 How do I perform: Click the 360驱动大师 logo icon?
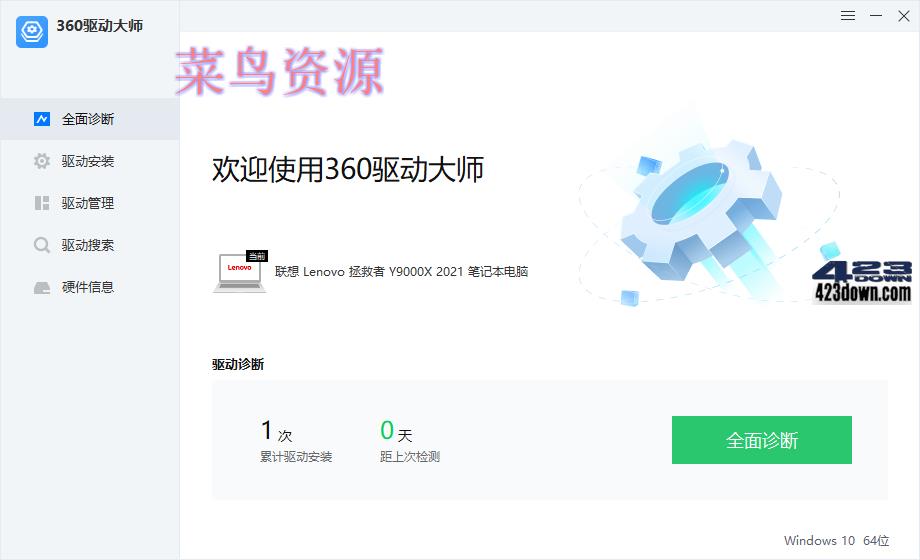(x=32, y=32)
